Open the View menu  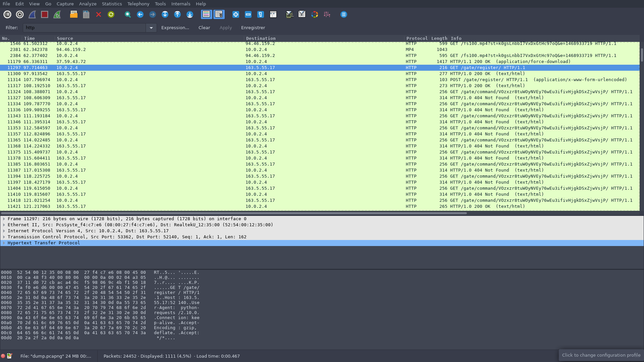34,4
